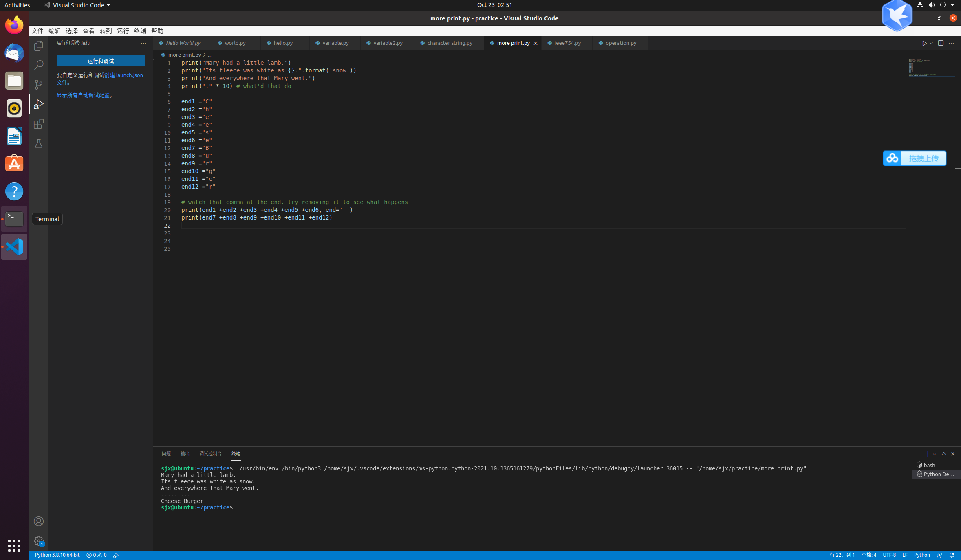The image size is (961, 560).
Task: Open the Search view in activity bar
Action: [39, 65]
